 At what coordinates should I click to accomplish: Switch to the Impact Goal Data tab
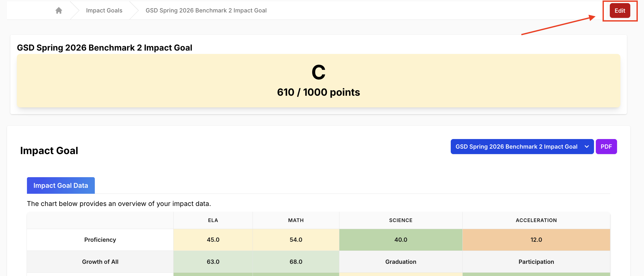pyautogui.click(x=61, y=185)
